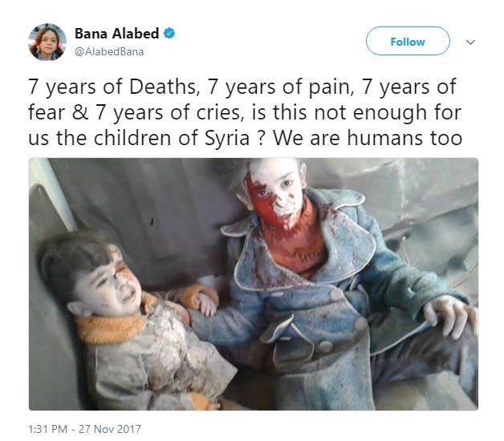Visit the @AlabedBana handle link
The image size is (504, 441).
109,51
